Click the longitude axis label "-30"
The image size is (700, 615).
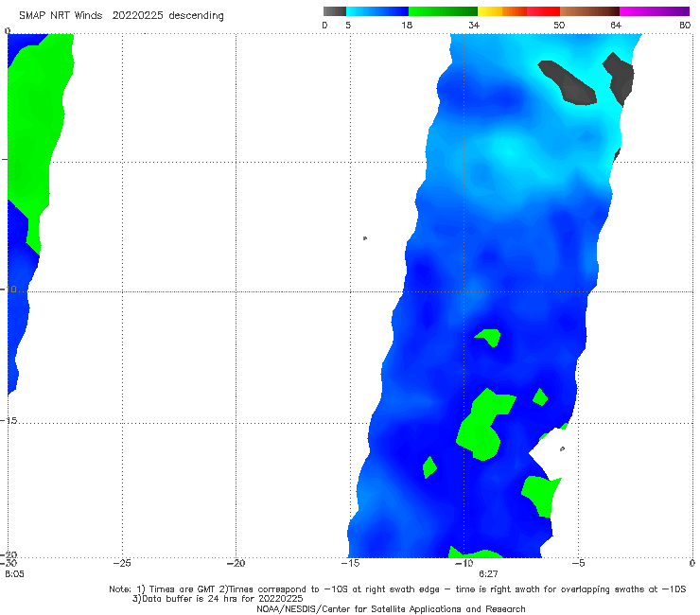point(9,563)
